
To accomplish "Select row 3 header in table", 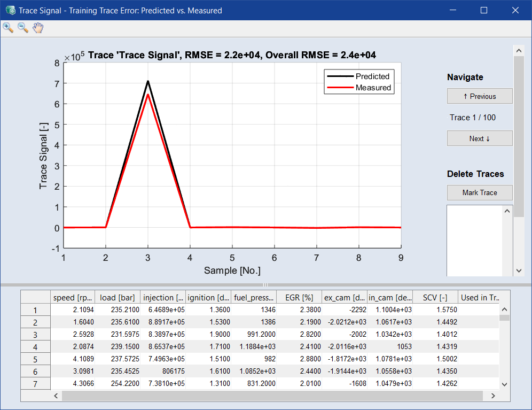I will (35, 335).
